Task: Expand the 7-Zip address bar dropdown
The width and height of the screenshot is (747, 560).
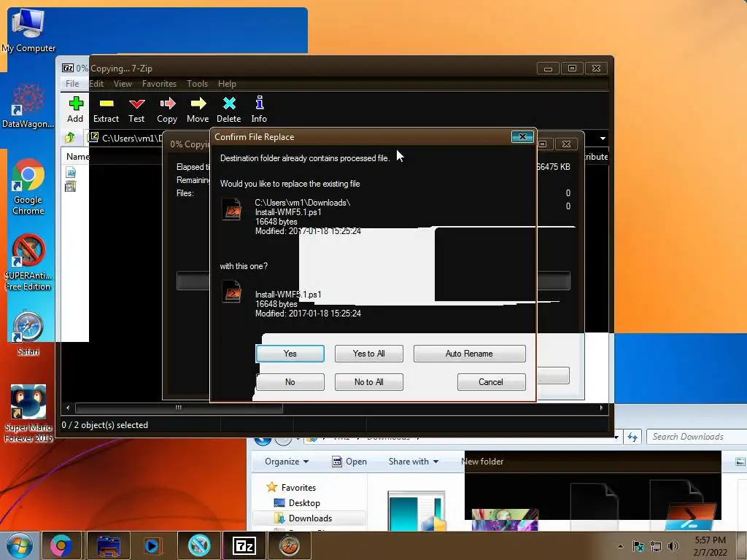Action: (603, 138)
